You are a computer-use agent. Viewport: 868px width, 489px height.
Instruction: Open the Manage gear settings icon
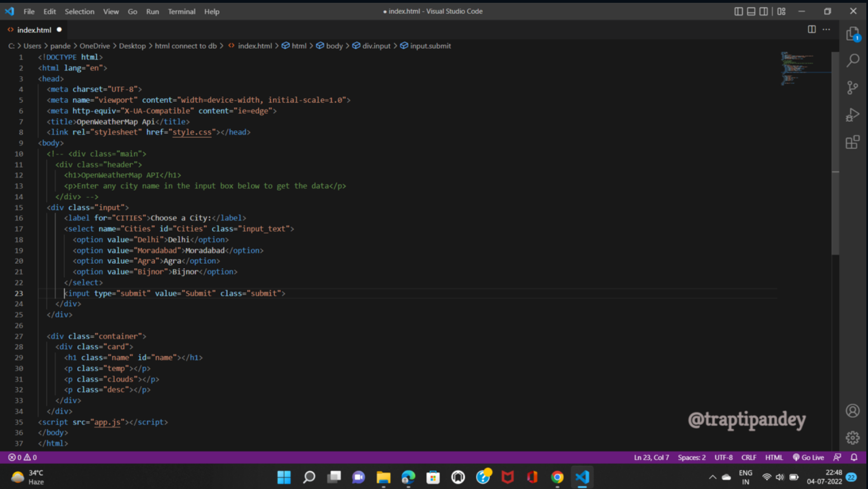tap(852, 438)
